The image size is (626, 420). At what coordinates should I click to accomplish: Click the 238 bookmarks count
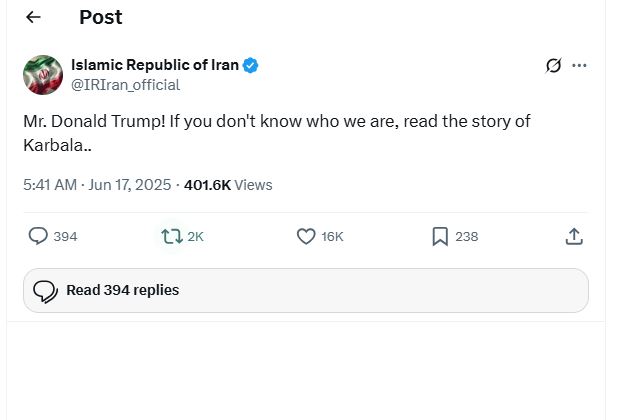[466, 236]
